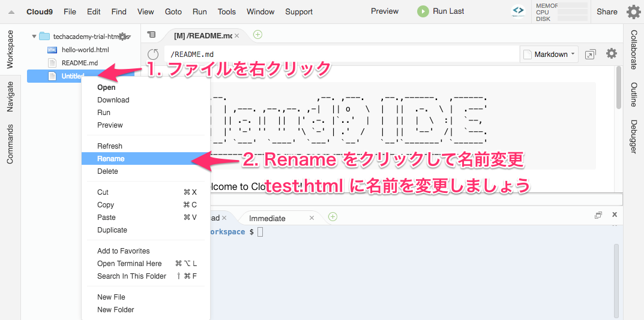
Task: Collapse the techacademy-trial-html folder
Action: [x=34, y=37]
